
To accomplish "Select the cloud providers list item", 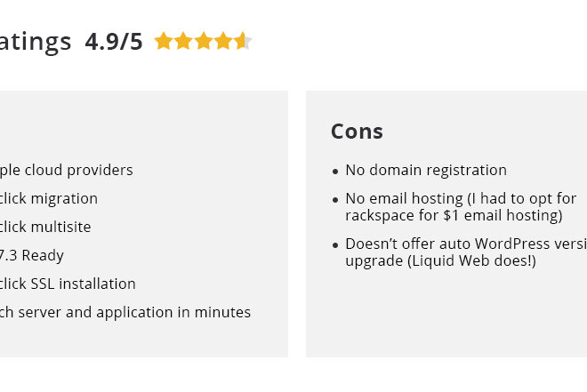I will click(x=67, y=170).
